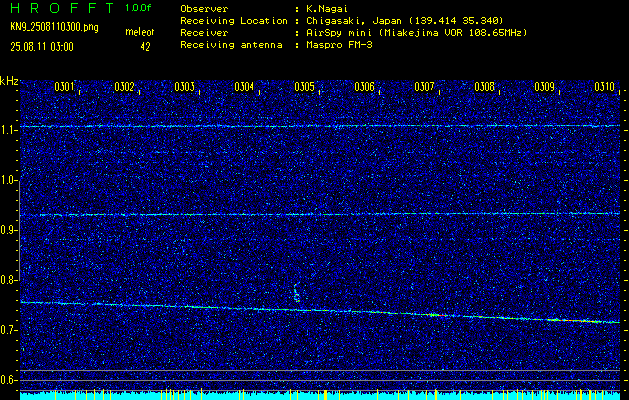Image resolution: width=629 pixels, height=400 pixels.
Task: Click the 0304 time marker
Action: (x=244, y=87)
